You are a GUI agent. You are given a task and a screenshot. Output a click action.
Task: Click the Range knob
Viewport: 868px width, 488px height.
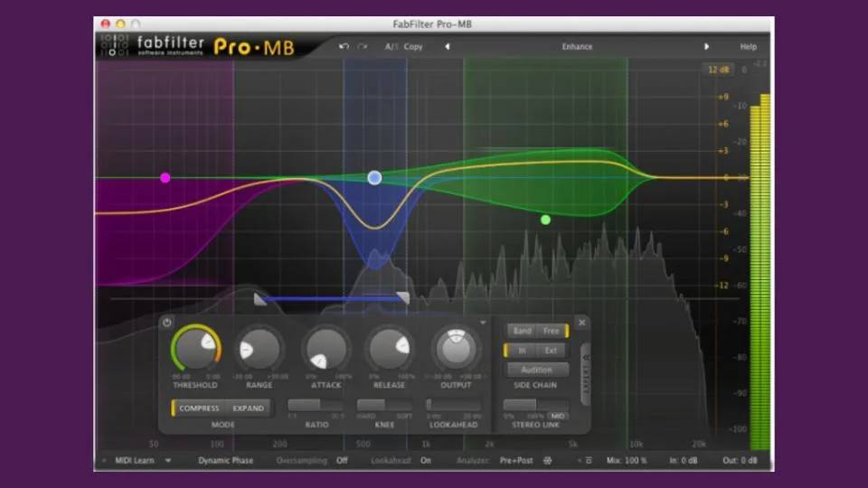tap(259, 349)
